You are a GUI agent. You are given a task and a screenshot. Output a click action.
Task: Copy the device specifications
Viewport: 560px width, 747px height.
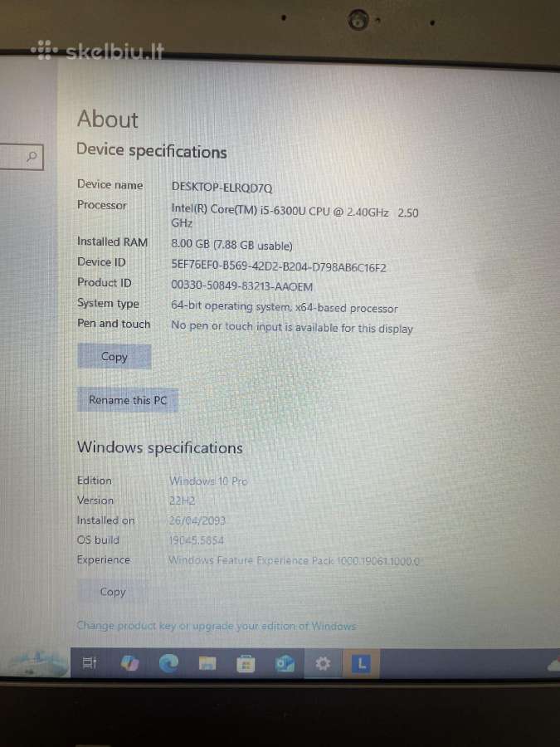(114, 356)
